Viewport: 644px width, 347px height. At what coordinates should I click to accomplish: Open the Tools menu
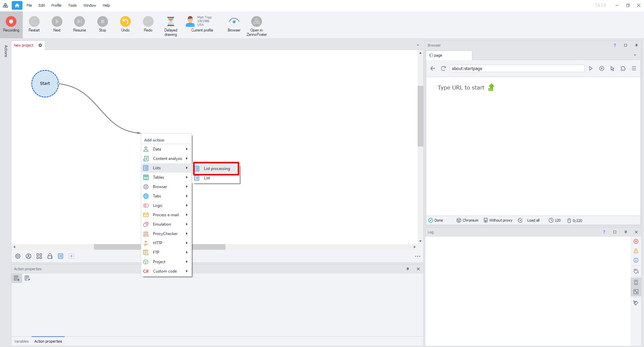pyautogui.click(x=72, y=5)
